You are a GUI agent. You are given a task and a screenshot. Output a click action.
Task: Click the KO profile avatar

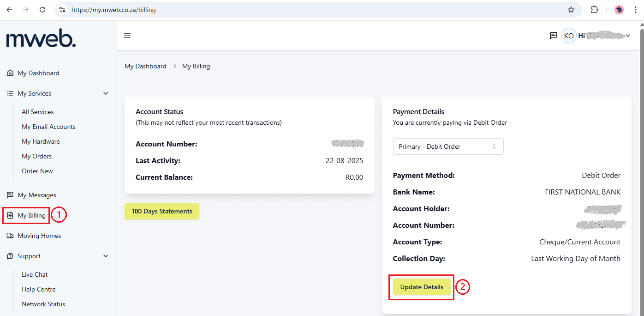568,35
